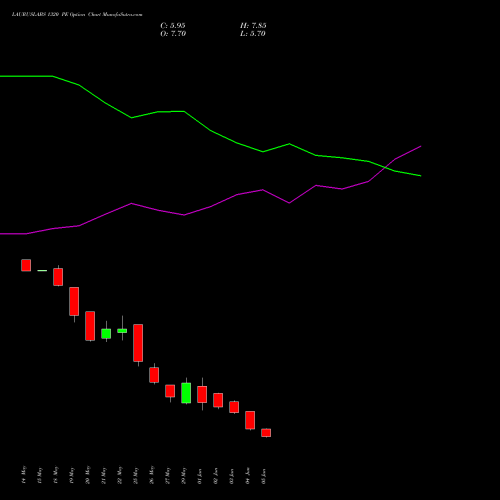Click the high value 'H: 7.85'
The width and height of the screenshot is (500, 500).
[x=253, y=26]
